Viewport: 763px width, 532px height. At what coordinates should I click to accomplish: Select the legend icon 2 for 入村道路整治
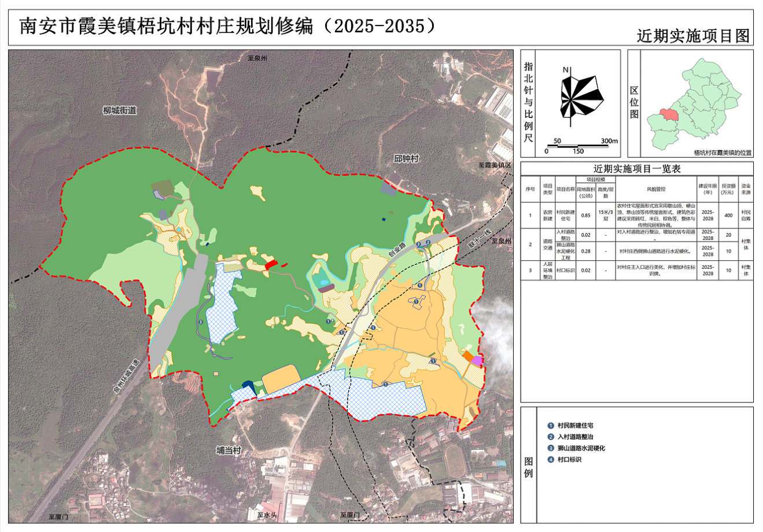coord(551,437)
